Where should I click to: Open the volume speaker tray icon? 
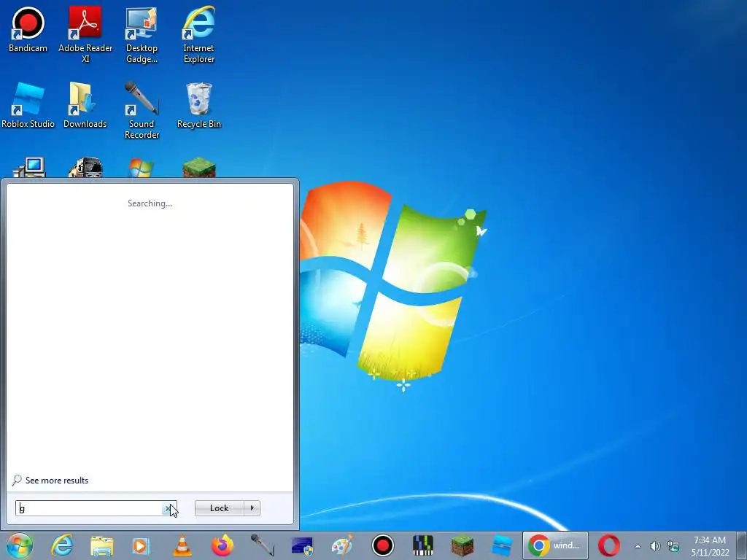(655, 546)
